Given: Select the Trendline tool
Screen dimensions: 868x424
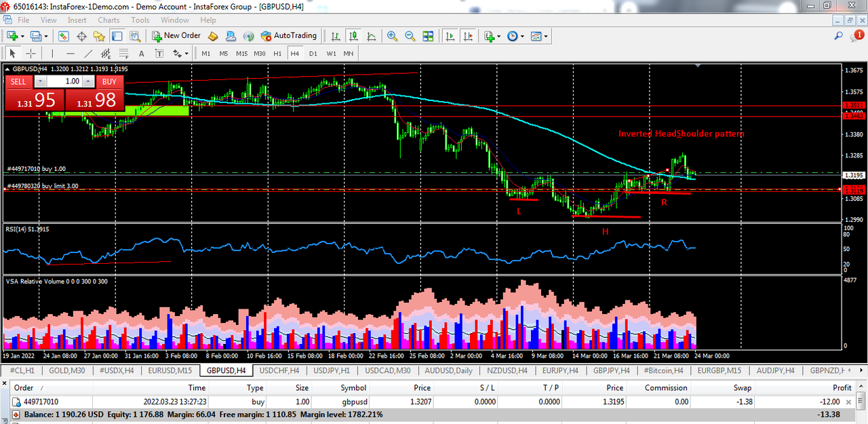Looking at the screenshot, I should point(88,53).
